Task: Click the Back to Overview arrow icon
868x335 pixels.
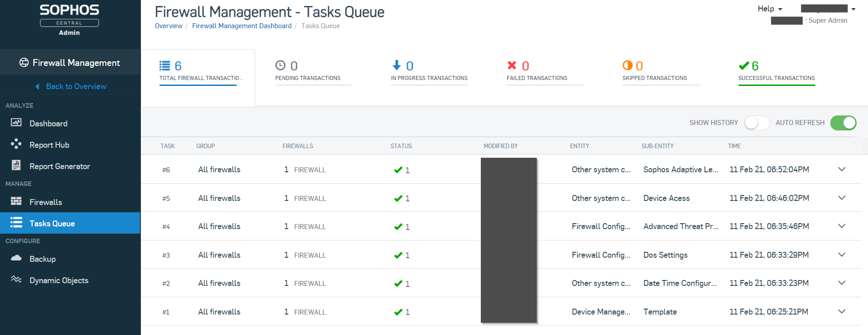Action: point(37,86)
